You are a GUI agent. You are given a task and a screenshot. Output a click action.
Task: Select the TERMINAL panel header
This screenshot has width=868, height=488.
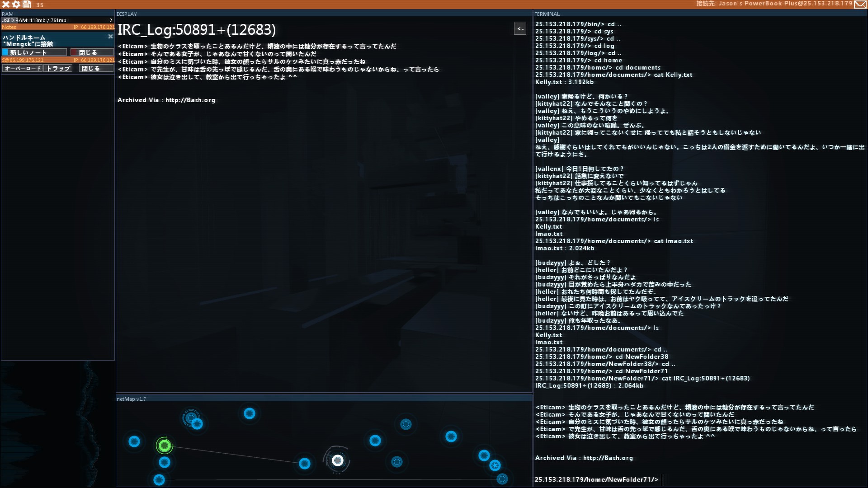(x=547, y=14)
